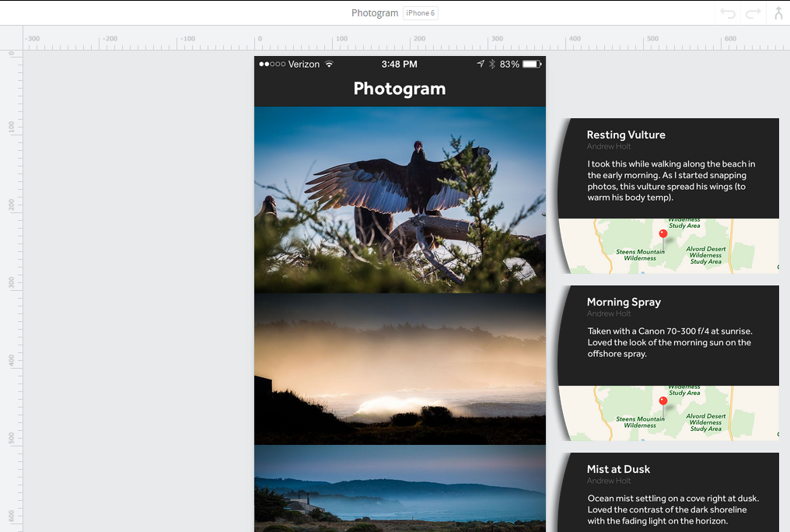Click the Wi-Fi icon in phone status bar
This screenshot has width=790, height=532.
329,64
